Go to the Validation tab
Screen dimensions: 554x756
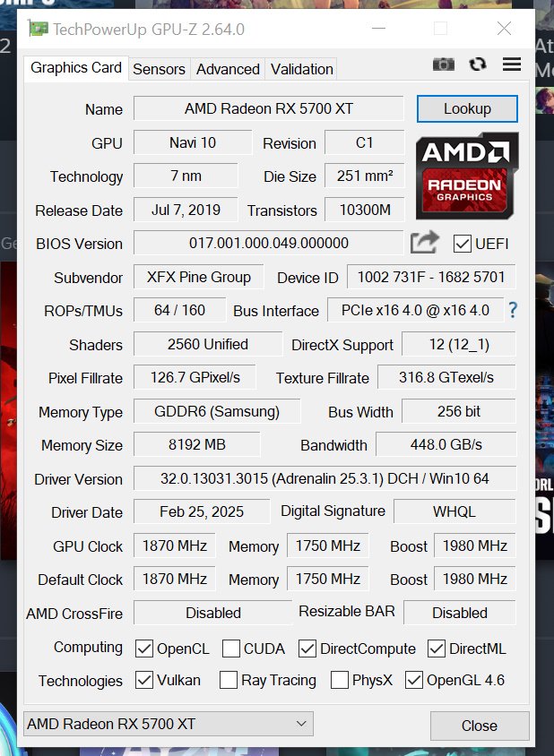coord(301,70)
